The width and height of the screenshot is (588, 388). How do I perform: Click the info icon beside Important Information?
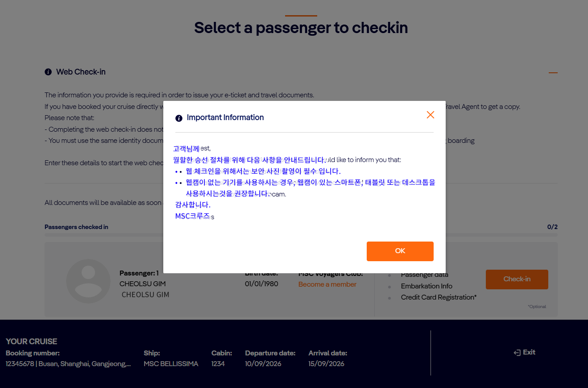[179, 118]
